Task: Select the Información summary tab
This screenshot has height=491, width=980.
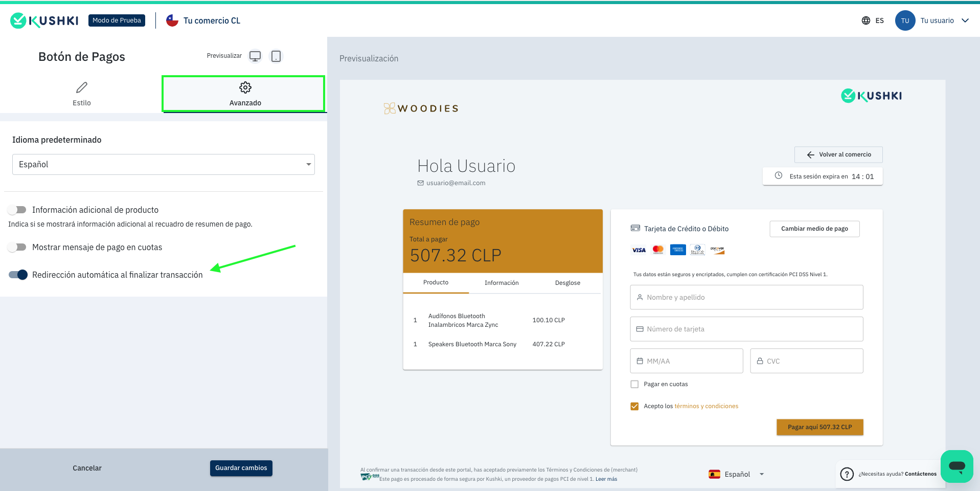Action: [502, 283]
